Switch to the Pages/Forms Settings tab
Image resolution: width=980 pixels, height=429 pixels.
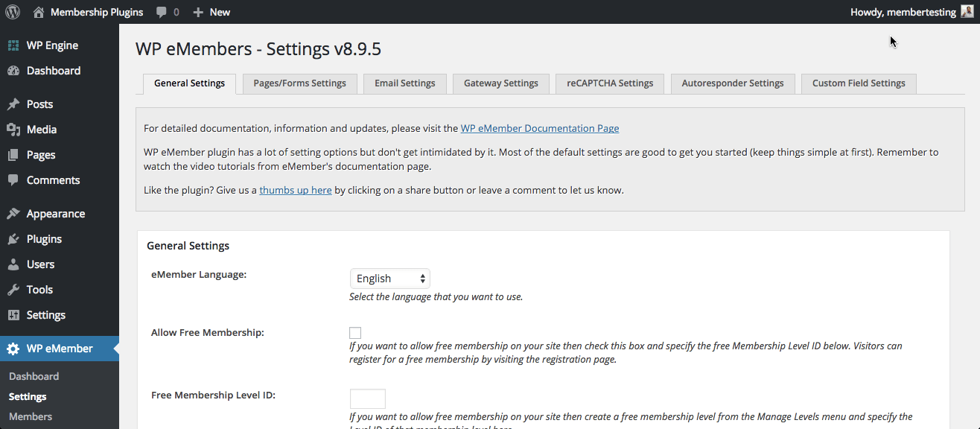point(299,83)
